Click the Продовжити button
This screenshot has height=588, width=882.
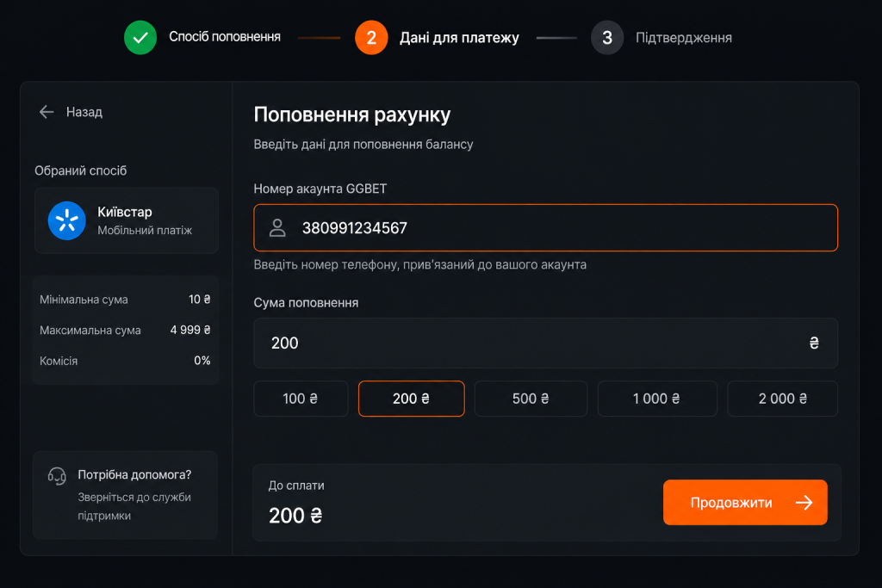tap(745, 503)
